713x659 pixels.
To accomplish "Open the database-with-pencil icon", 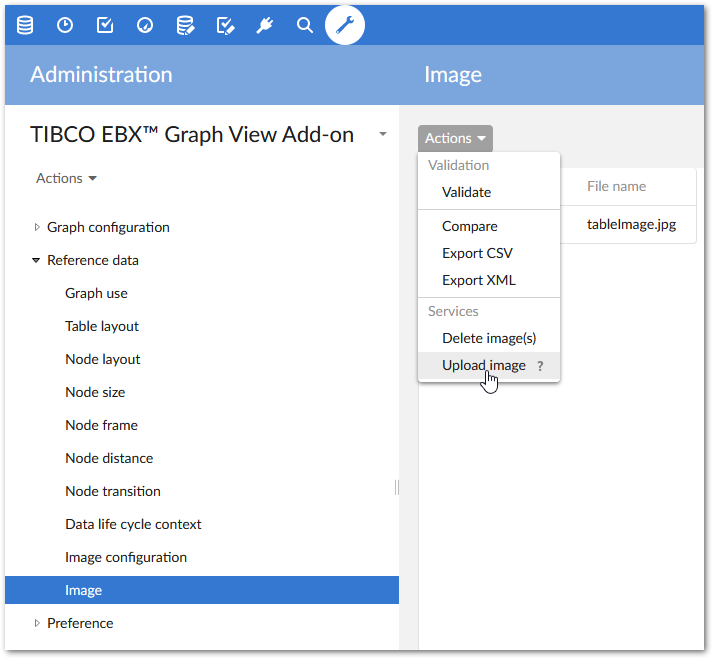I will [x=185, y=25].
